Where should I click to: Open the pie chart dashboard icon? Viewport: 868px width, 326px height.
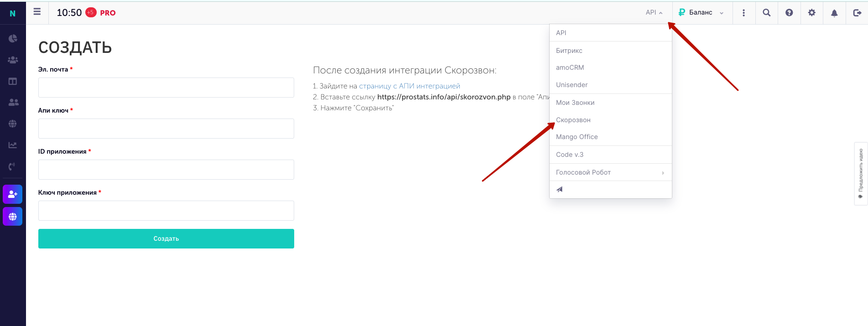click(13, 38)
